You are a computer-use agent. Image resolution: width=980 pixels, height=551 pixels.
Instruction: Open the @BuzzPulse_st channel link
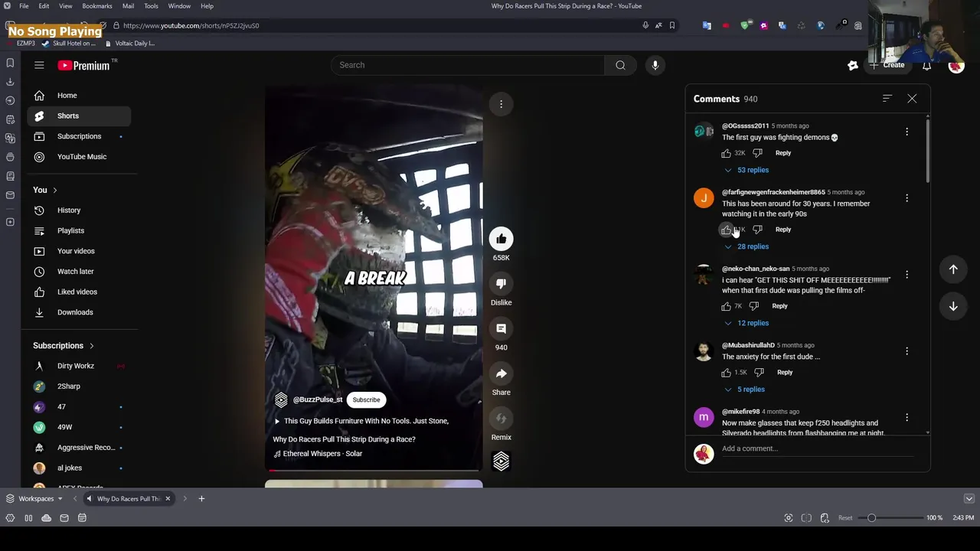coord(317,399)
